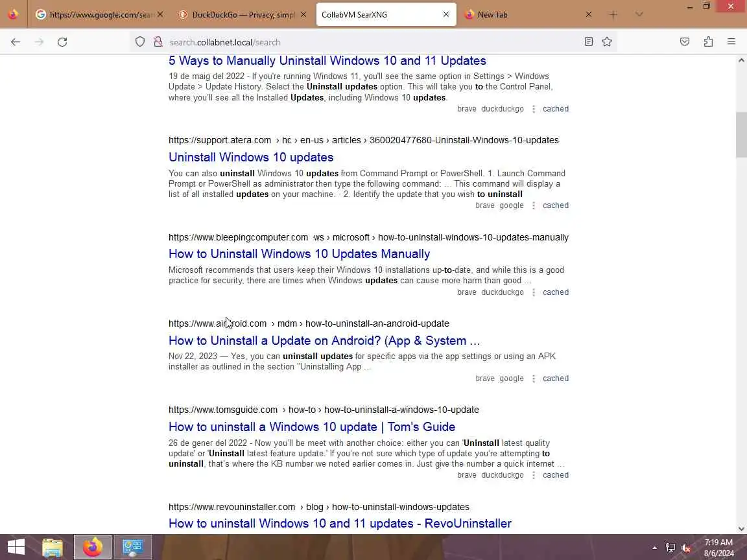Click page scrollbar thumb

[741, 135]
